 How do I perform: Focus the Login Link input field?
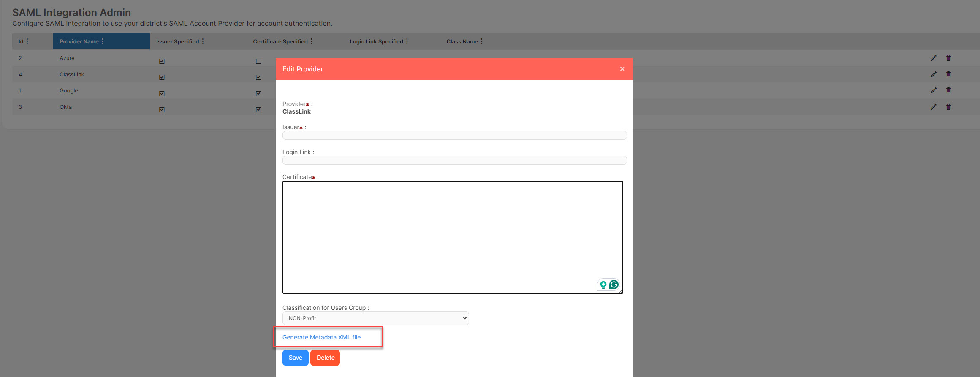[454, 160]
